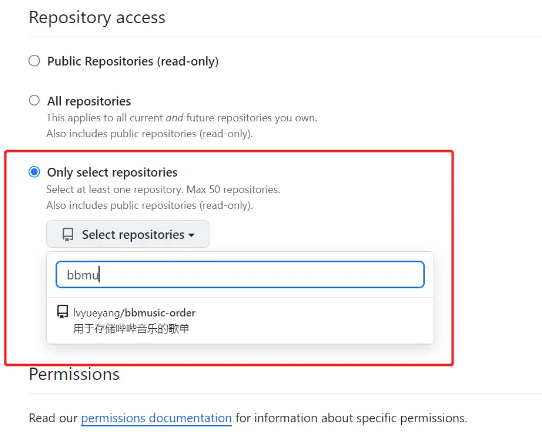This screenshot has height=436, width=542.
Task: Select the Public Repositories (read-only) radio button
Action: pyautogui.click(x=34, y=61)
